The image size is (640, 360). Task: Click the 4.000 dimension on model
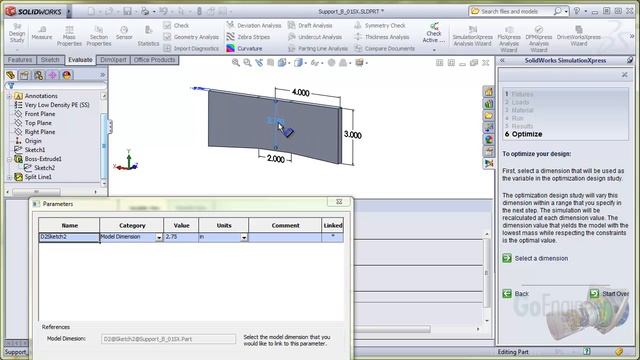pyautogui.click(x=300, y=93)
